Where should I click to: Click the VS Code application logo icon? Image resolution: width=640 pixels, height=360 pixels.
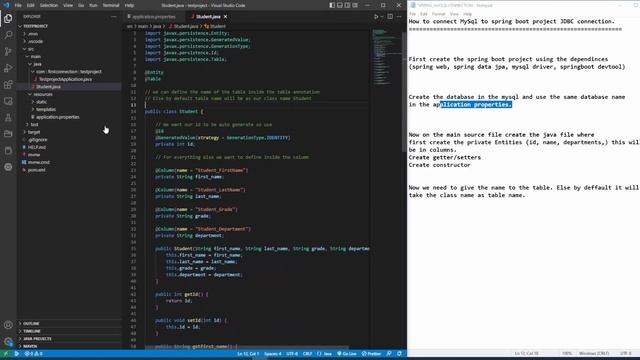tap(6, 5)
